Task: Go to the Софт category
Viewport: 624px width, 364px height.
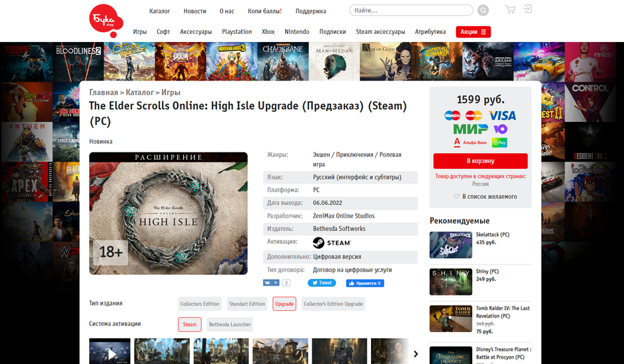Action: (x=163, y=32)
